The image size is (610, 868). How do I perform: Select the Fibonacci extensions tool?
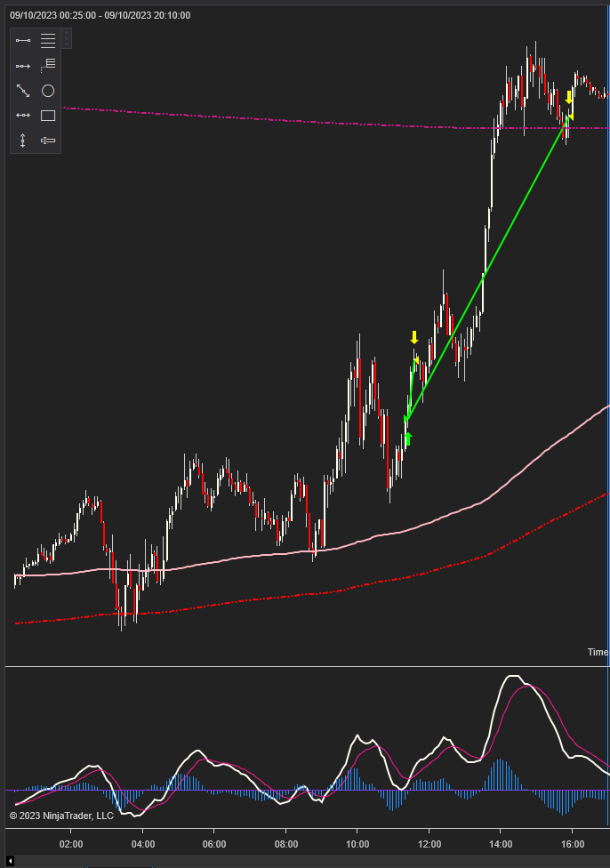48,66
